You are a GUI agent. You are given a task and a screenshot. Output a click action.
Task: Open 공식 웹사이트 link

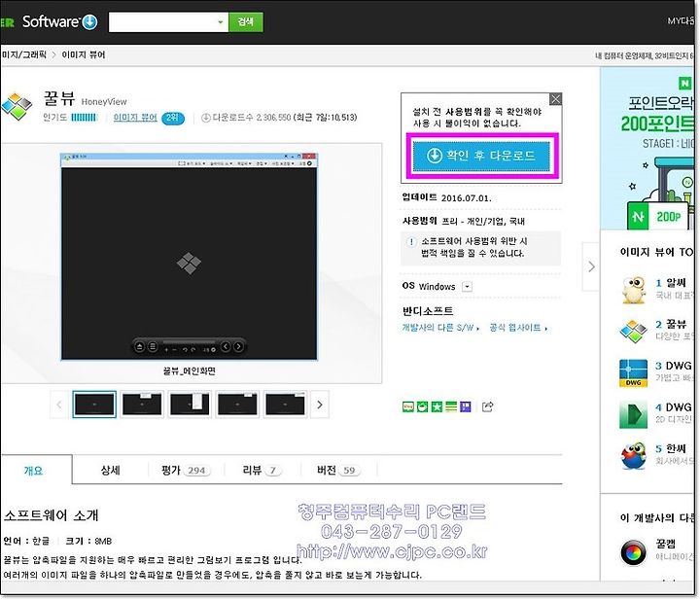(518, 328)
